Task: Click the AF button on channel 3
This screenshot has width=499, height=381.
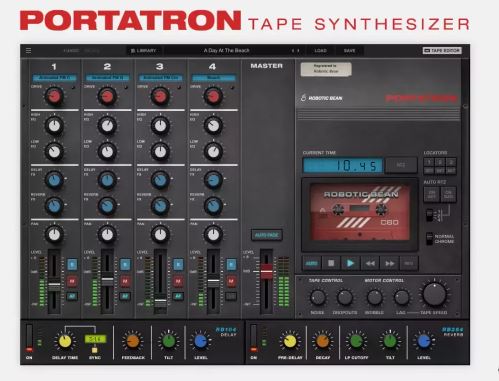Action: tap(178, 296)
